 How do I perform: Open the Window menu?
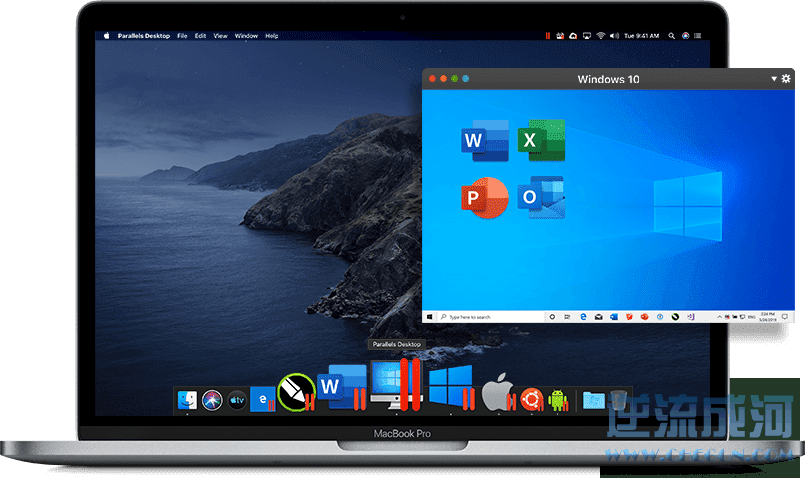[x=246, y=36]
